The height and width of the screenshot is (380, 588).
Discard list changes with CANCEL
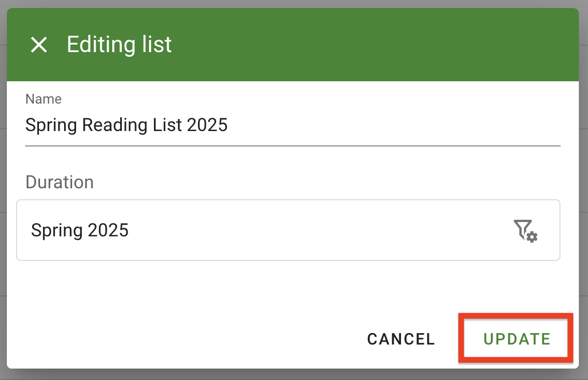pos(401,339)
